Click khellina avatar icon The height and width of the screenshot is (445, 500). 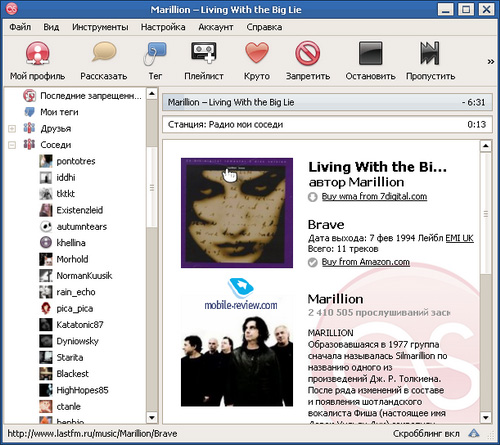[46, 243]
